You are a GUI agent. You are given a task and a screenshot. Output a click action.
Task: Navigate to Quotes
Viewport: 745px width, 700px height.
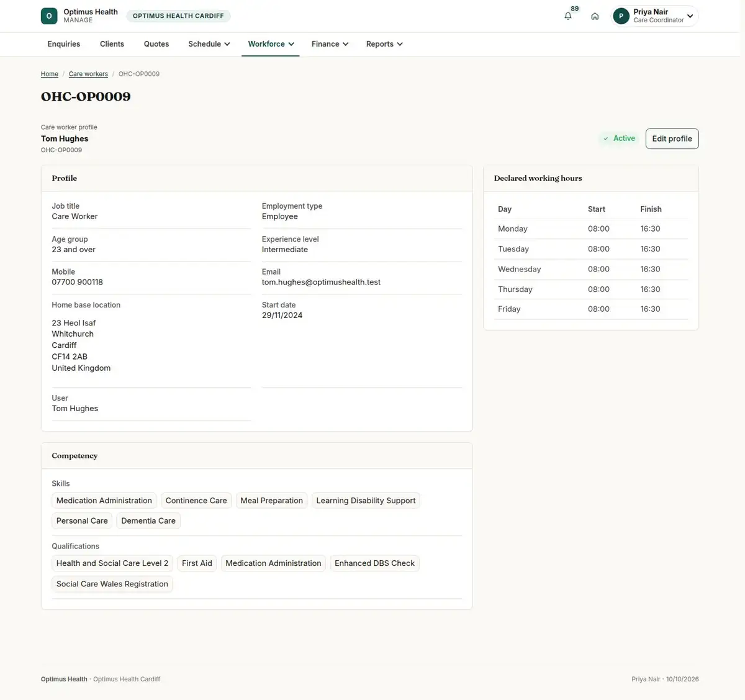[156, 44]
